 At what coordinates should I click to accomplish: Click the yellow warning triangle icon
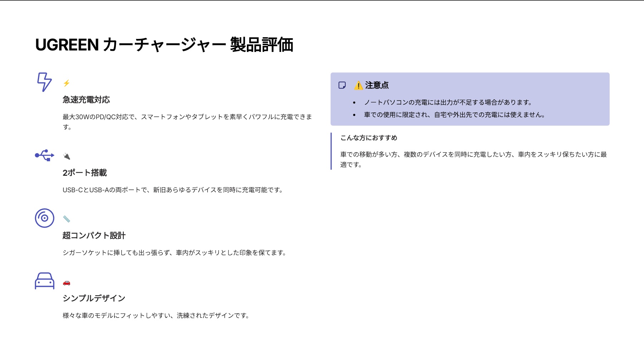click(358, 86)
